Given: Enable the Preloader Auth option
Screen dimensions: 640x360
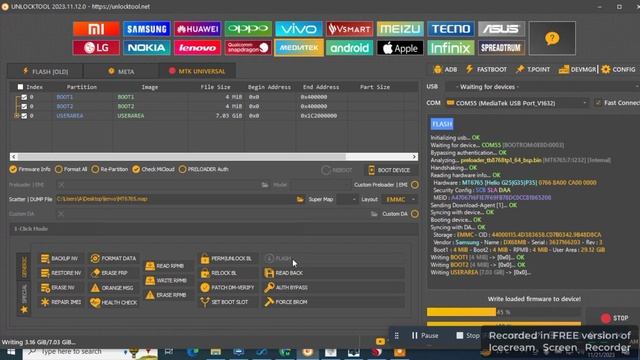Looking at the screenshot, I should (x=203, y=169).
